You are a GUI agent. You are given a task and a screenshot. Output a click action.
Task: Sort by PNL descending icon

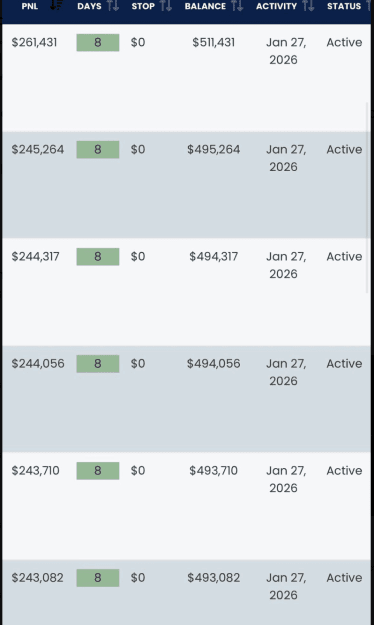click(56, 5)
